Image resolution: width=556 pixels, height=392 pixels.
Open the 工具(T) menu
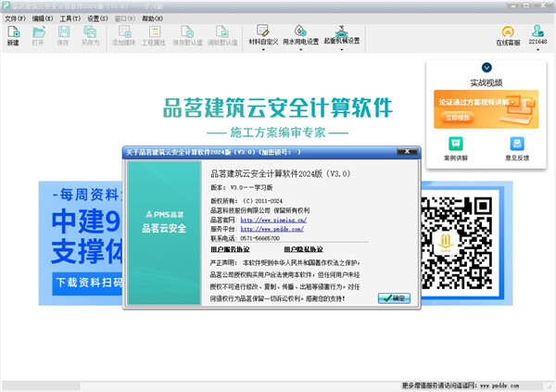click(69, 18)
